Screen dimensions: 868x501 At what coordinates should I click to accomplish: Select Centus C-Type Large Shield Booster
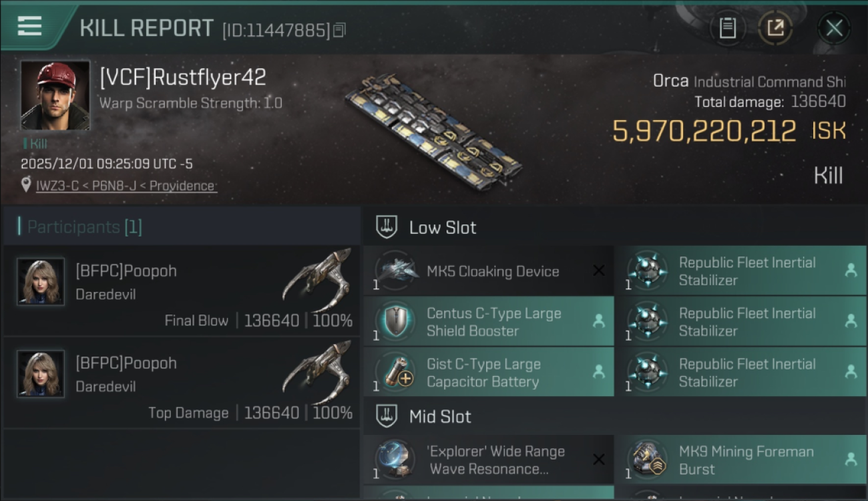tap(488, 321)
